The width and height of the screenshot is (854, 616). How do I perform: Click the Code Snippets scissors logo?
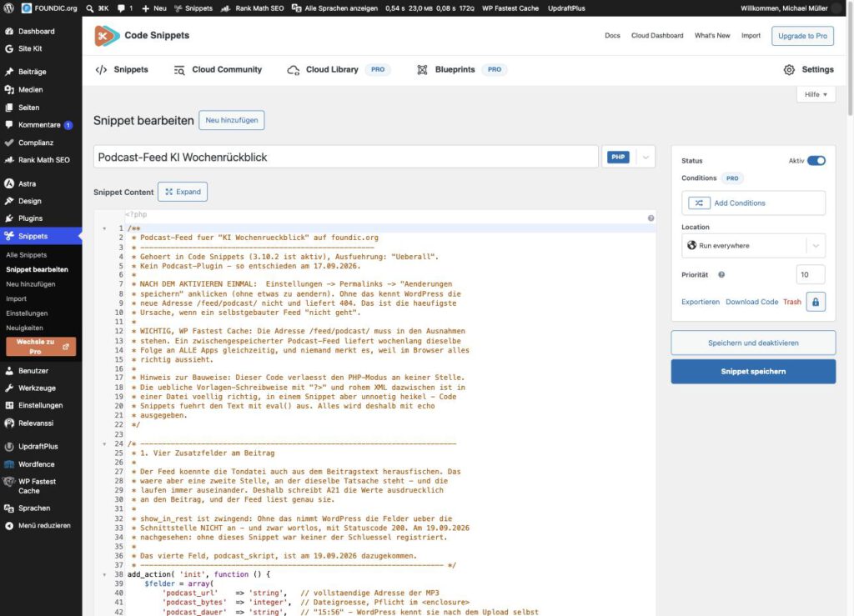point(106,36)
